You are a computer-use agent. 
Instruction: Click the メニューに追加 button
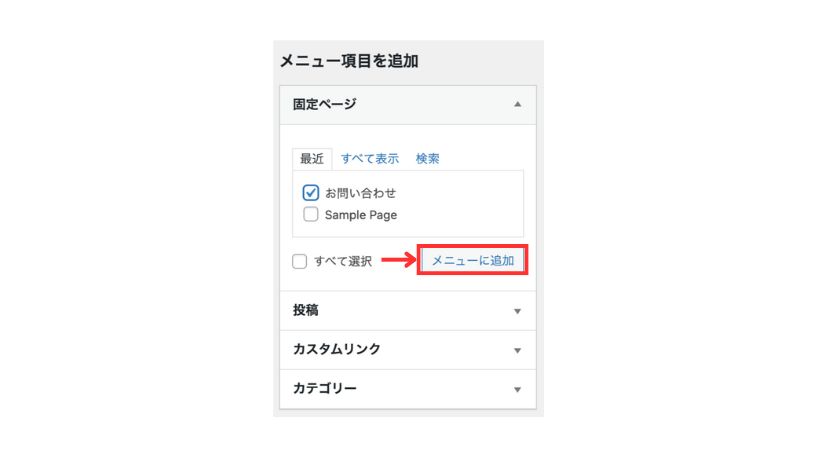coord(473,260)
